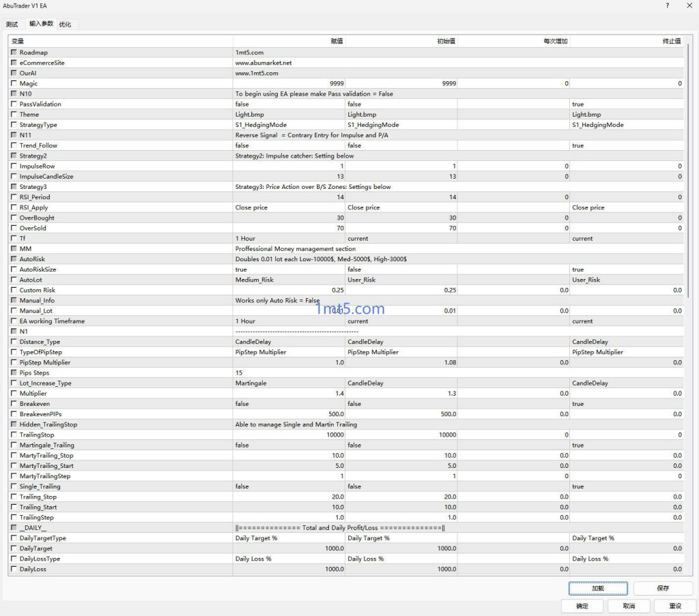
Task: Click the 加载 button
Action: pos(597,588)
